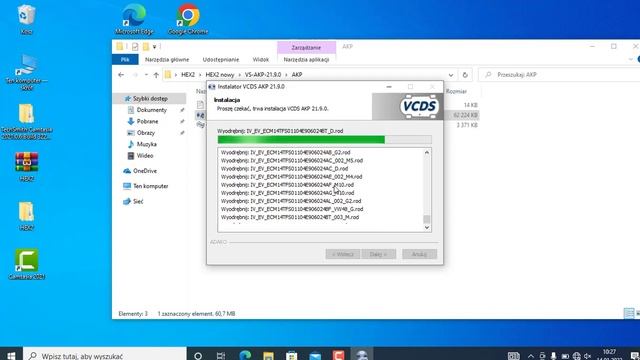Refresh the AKP folder in Explorer
Screen dimensions: 640x360
[465, 75]
